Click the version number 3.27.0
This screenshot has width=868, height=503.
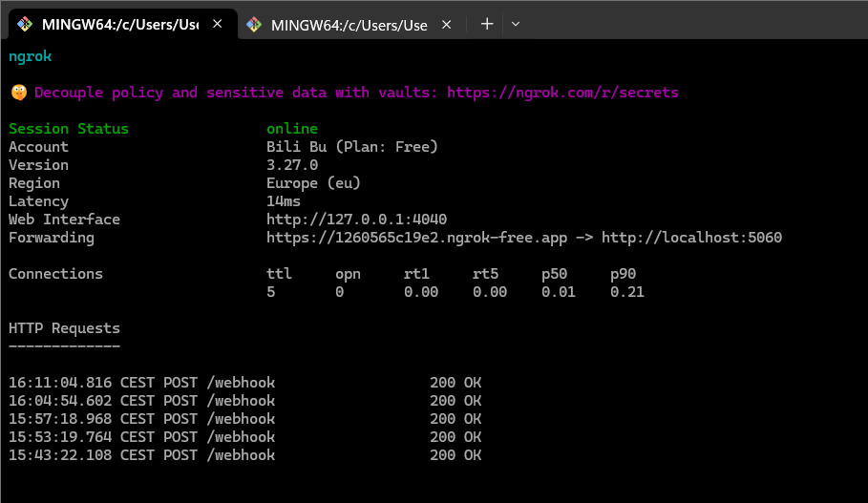[x=292, y=165]
